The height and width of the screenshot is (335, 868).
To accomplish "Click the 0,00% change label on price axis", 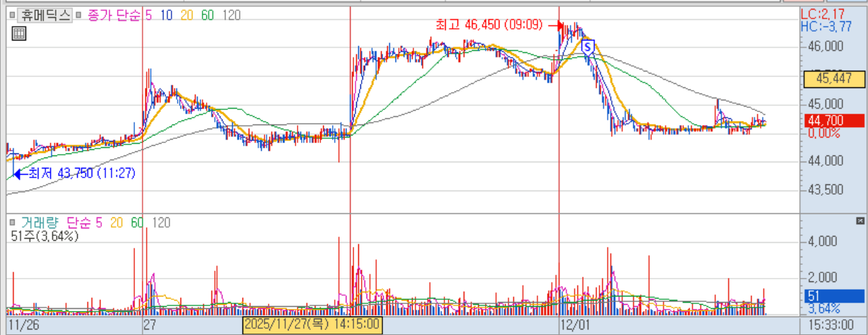I will 823,133.
